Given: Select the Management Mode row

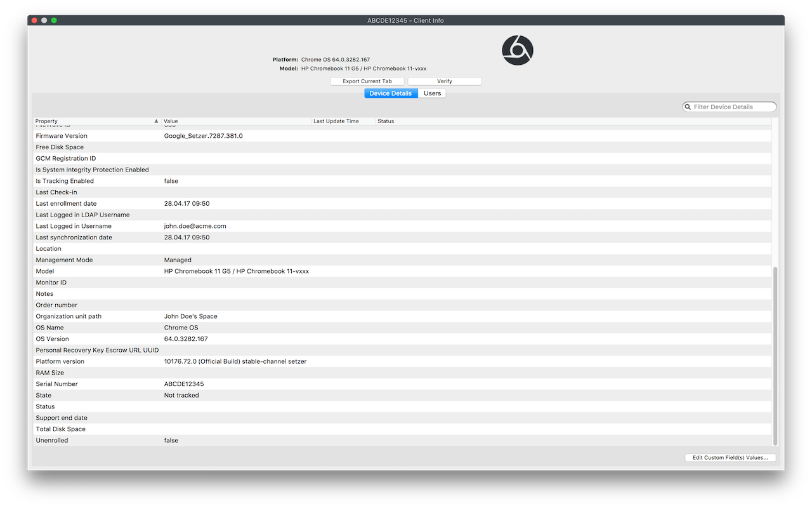Looking at the screenshot, I should pyautogui.click(x=402, y=260).
